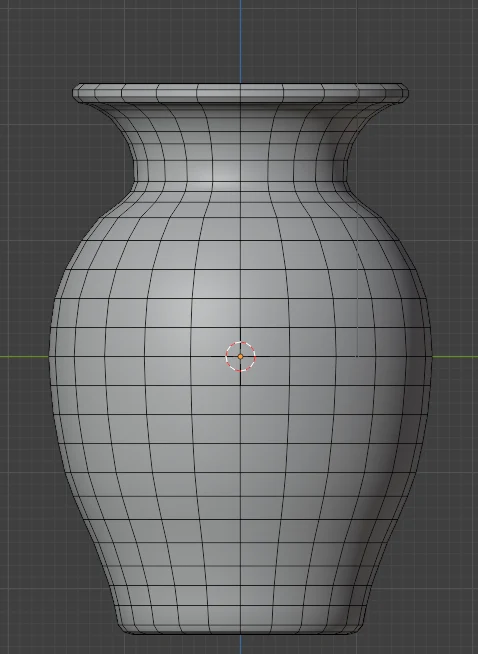Click the green axis line right of vase

coord(455,357)
